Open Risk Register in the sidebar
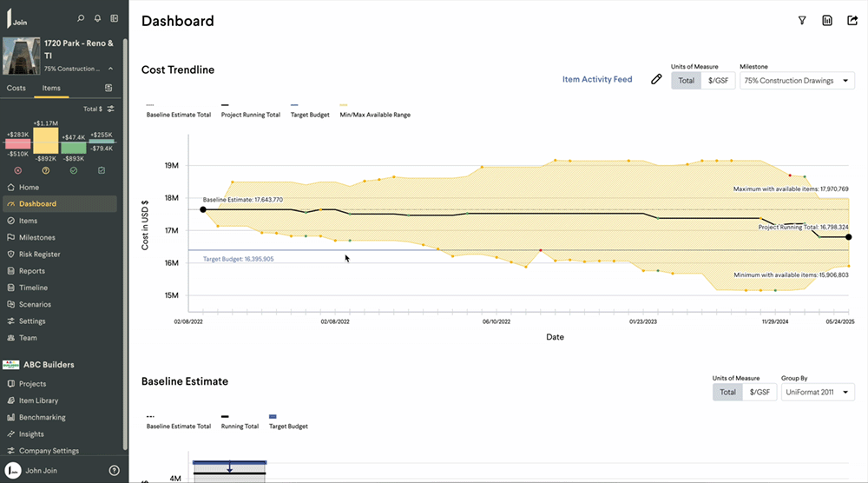This screenshot has width=868, height=483. tap(40, 254)
